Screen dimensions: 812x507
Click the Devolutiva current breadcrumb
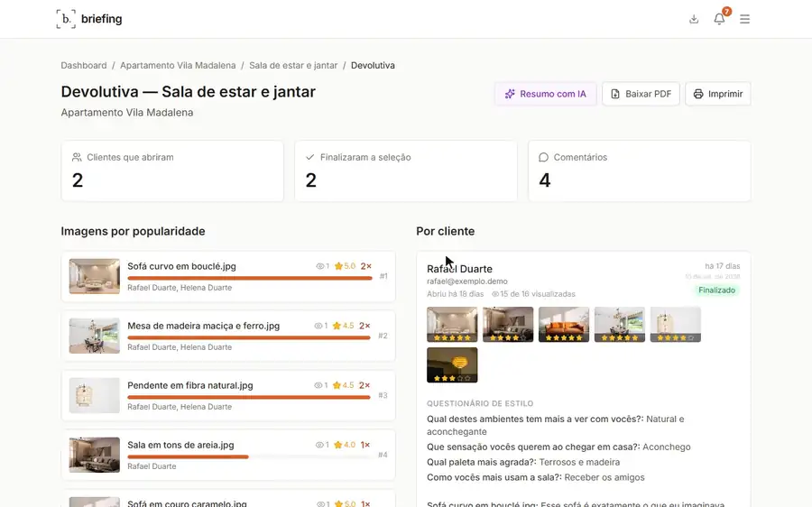(x=373, y=65)
